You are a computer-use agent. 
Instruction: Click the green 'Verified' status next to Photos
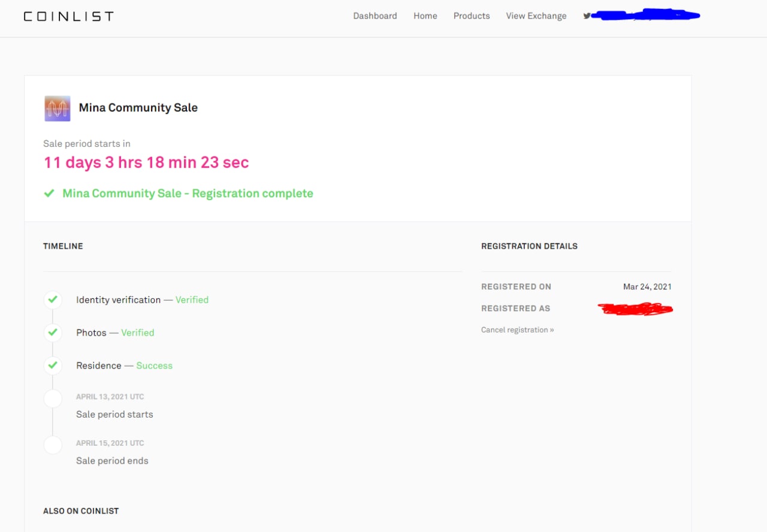point(138,332)
